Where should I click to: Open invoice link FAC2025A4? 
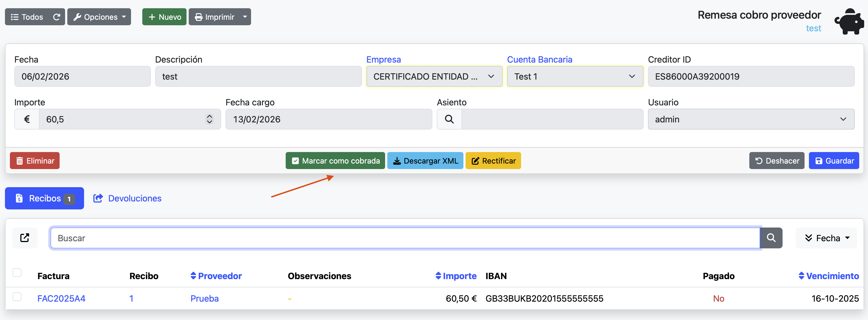pyautogui.click(x=61, y=299)
